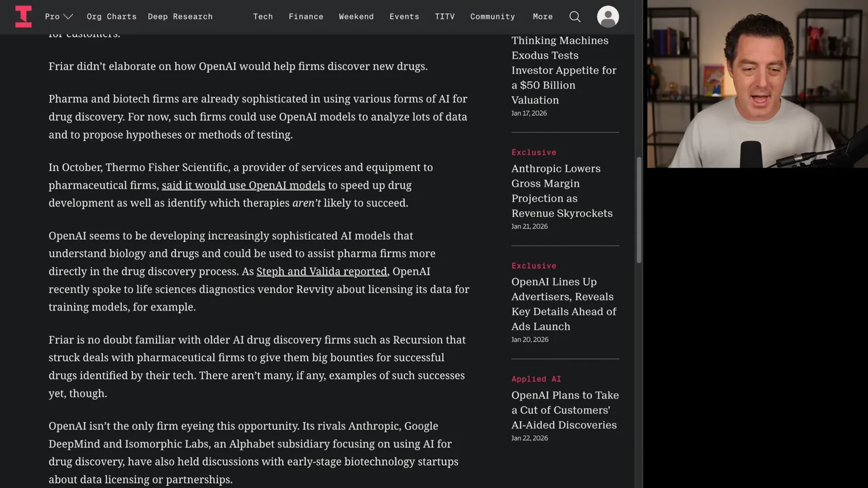Click Exclusive tag above Anthropic article
The image size is (868, 488).
point(534,152)
